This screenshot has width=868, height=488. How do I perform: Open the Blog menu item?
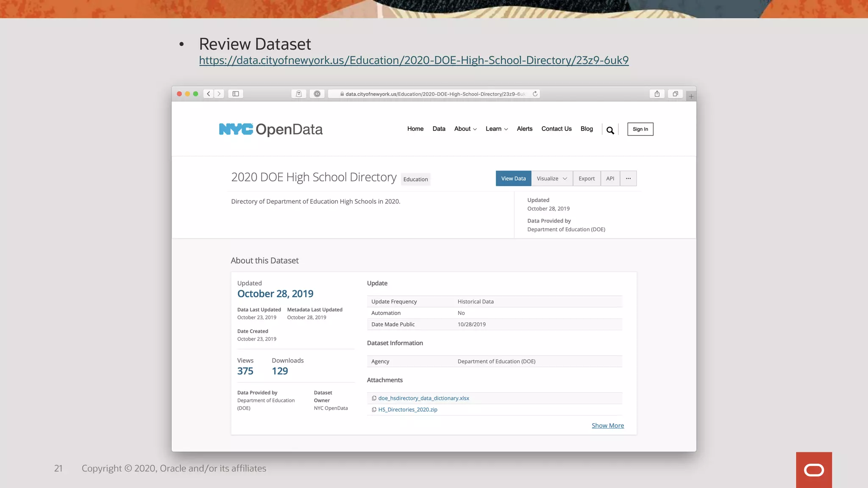point(587,129)
